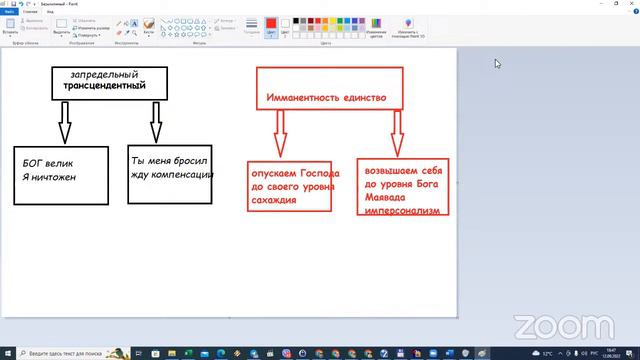Screen dimensions: 640x360
Task: Click the text 'трансцендентный' in the black box
Action: coord(104,86)
